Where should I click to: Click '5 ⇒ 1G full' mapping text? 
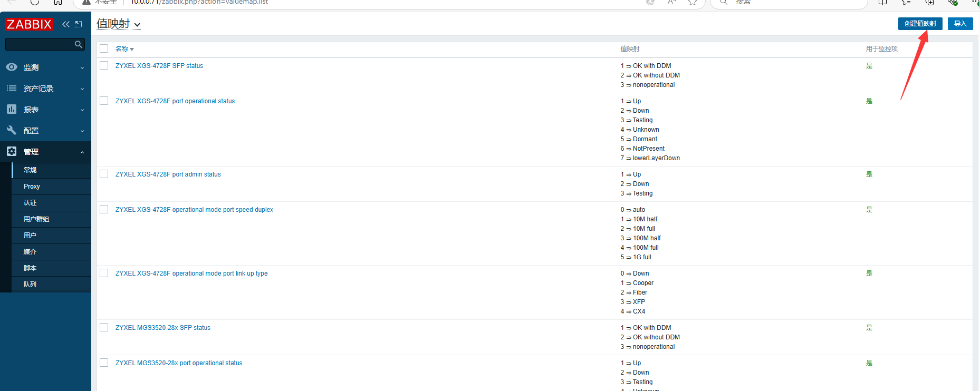click(636, 257)
